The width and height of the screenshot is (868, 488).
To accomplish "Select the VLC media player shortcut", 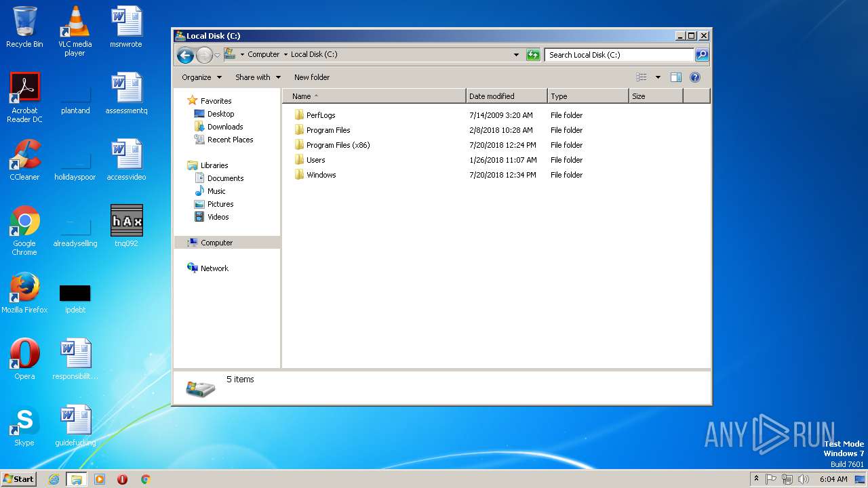I will pos(75,31).
